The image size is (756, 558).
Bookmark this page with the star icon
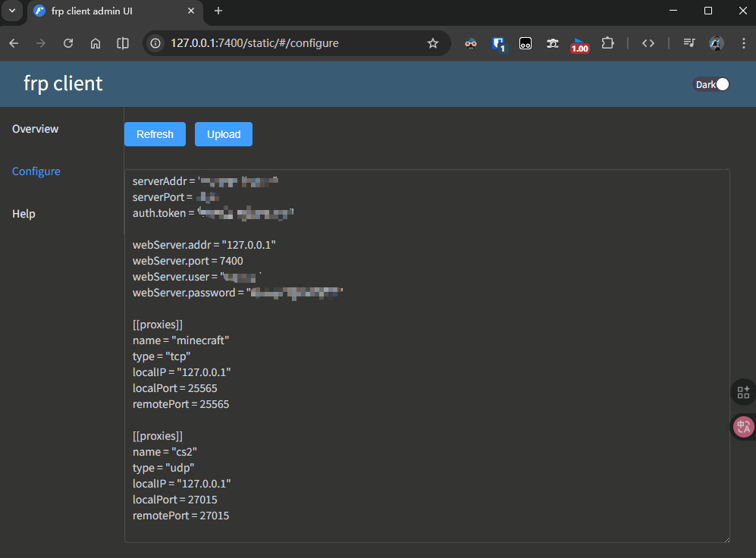coord(433,43)
